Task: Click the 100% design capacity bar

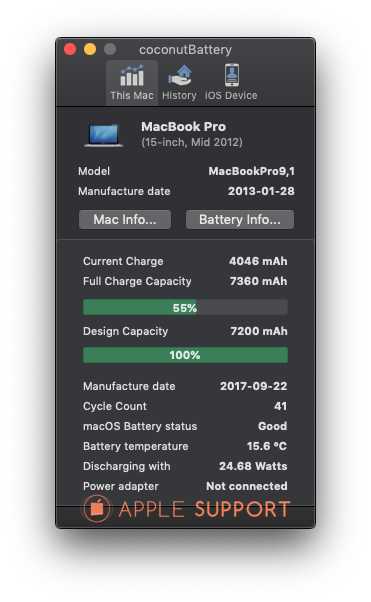Action: [185, 355]
